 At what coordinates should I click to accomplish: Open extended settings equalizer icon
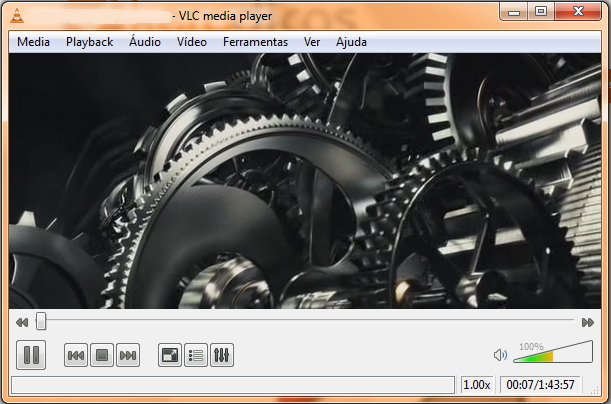(222, 355)
